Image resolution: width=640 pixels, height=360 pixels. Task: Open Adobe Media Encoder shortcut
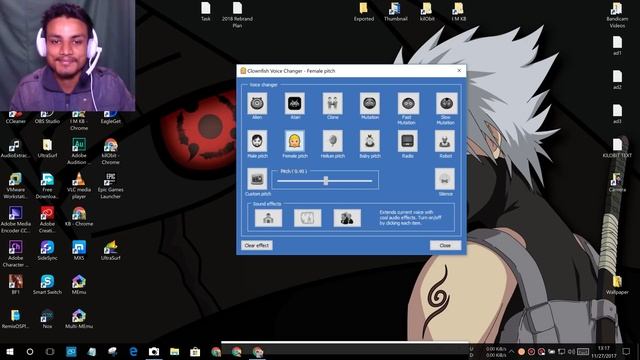[16, 220]
